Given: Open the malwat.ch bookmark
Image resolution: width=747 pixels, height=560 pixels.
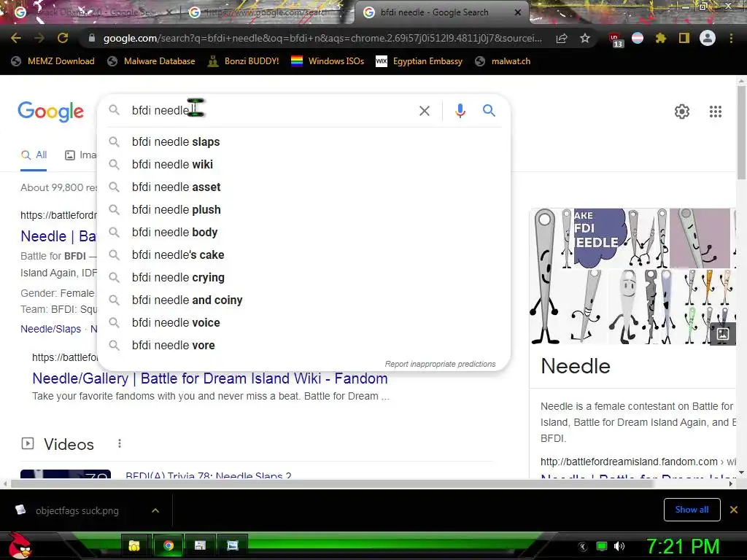Looking at the screenshot, I should (x=503, y=61).
